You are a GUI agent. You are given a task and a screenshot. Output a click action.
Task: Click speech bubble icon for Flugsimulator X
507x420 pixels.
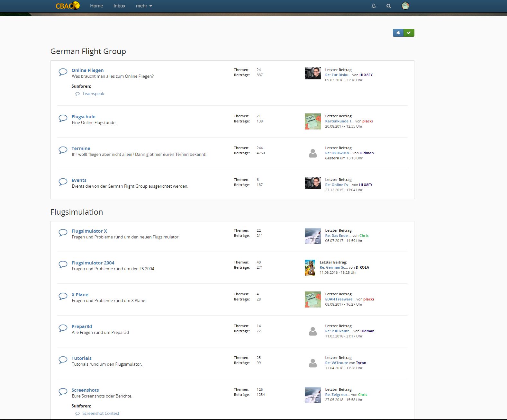pyautogui.click(x=63, y=233)
